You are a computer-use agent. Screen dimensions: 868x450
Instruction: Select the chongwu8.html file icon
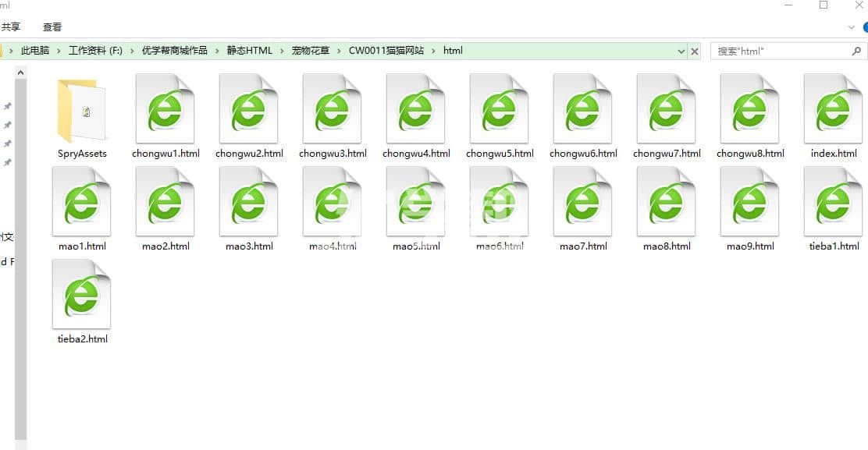tap(749, 109)
